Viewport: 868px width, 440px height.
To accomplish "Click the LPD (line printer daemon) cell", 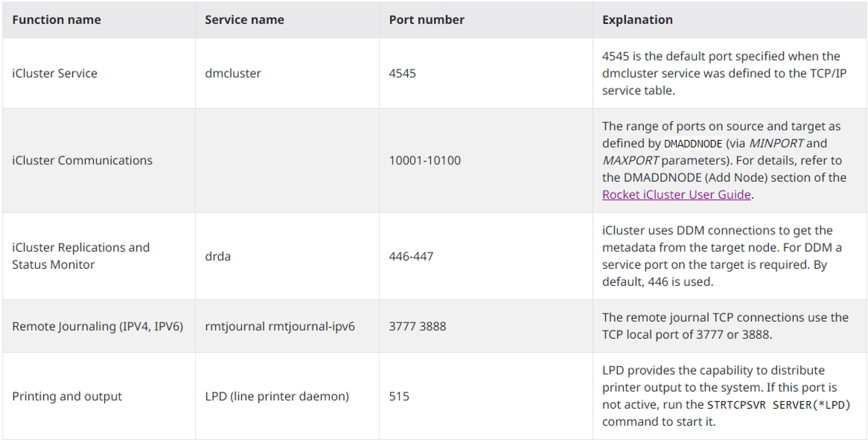I will [277, 397].
